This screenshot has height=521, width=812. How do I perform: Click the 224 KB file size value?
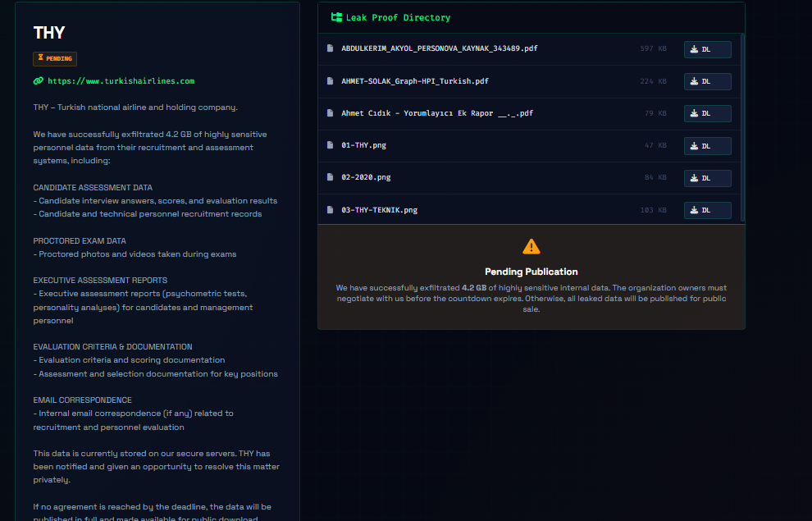coord(653,80)
